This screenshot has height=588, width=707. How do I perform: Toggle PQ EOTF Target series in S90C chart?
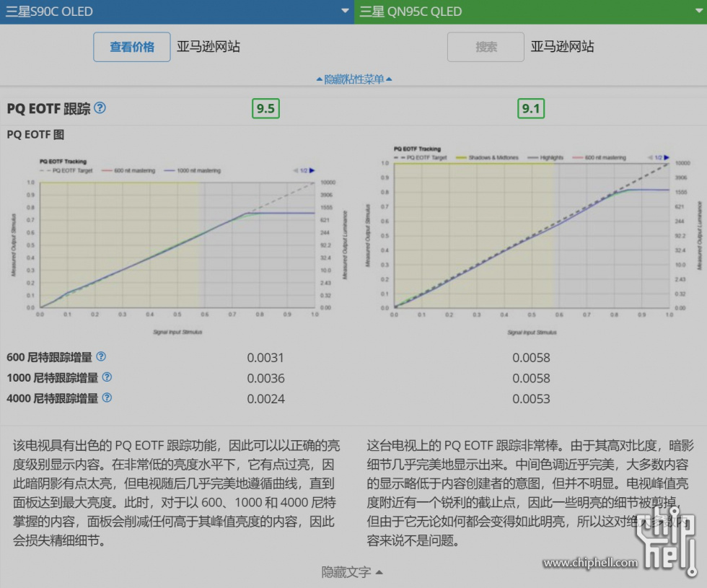(x=66, y=170)
